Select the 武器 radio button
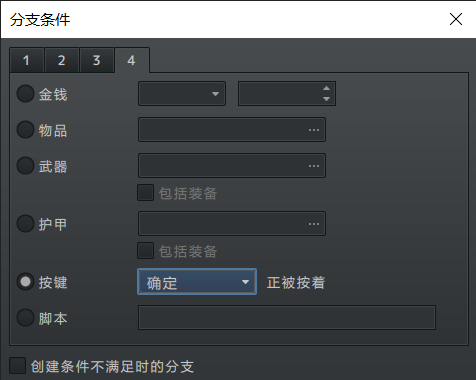476x380 pixels. point(26,166)
